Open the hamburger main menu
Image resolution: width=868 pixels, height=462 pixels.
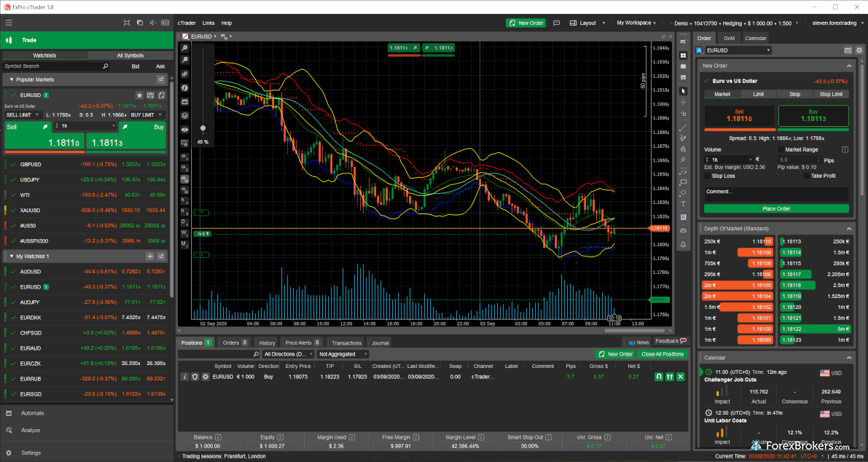coord(8,23)
